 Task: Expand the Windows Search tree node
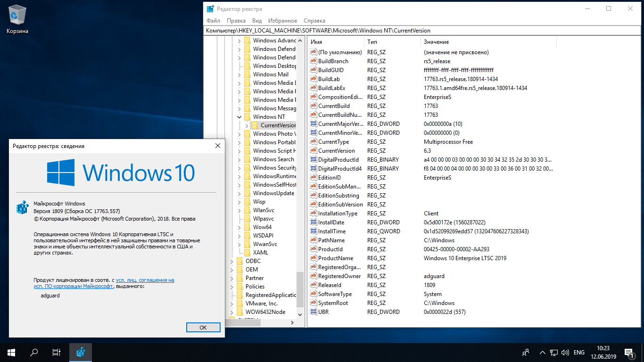239,159
